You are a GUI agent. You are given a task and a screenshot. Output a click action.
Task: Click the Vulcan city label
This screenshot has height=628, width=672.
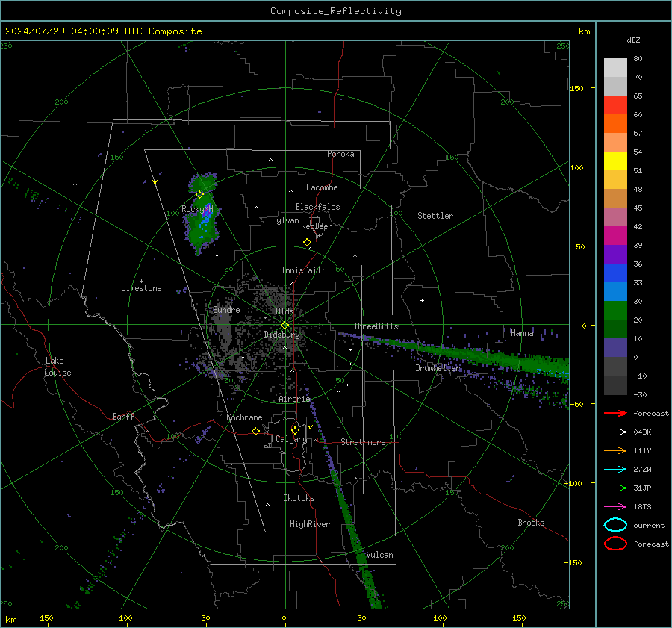point(379,555)
